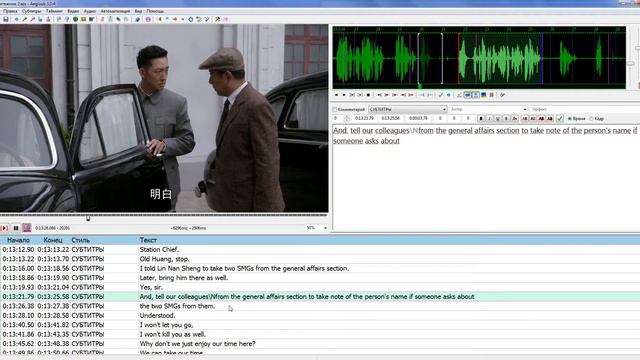Open the Помощь menu
The image size is (640, 360).
click(155, 11)
